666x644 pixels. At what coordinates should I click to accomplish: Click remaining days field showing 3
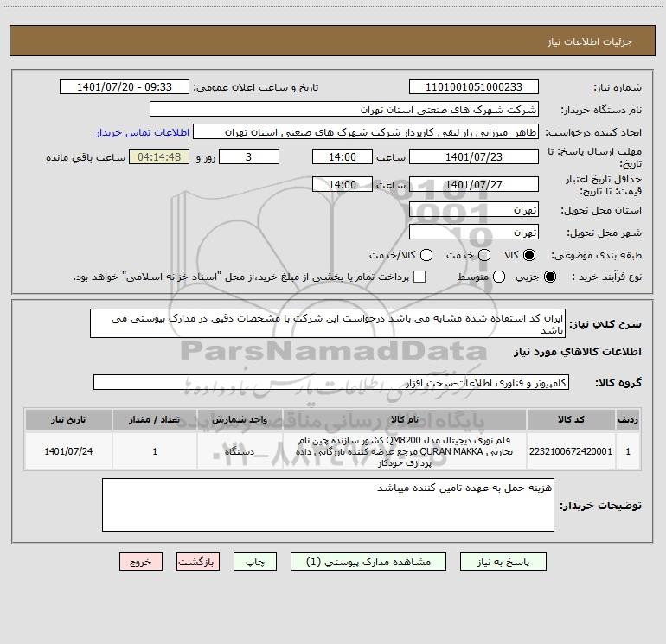click(x=249, y=156)
